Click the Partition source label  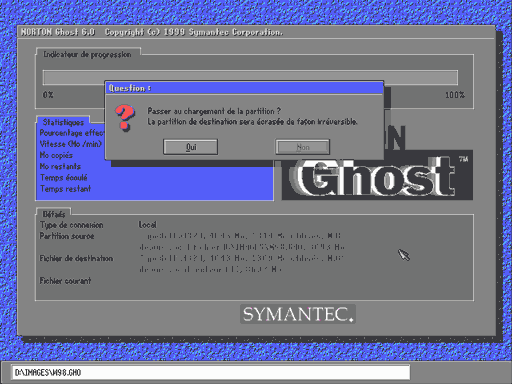point(67,236)
